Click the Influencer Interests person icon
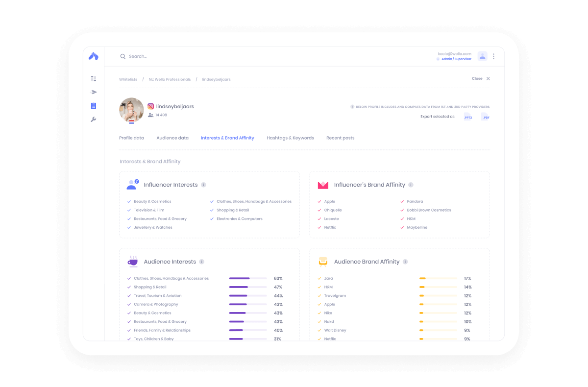Image resolution: width=588 pixels, height=387 pixels. click(132, 184)
